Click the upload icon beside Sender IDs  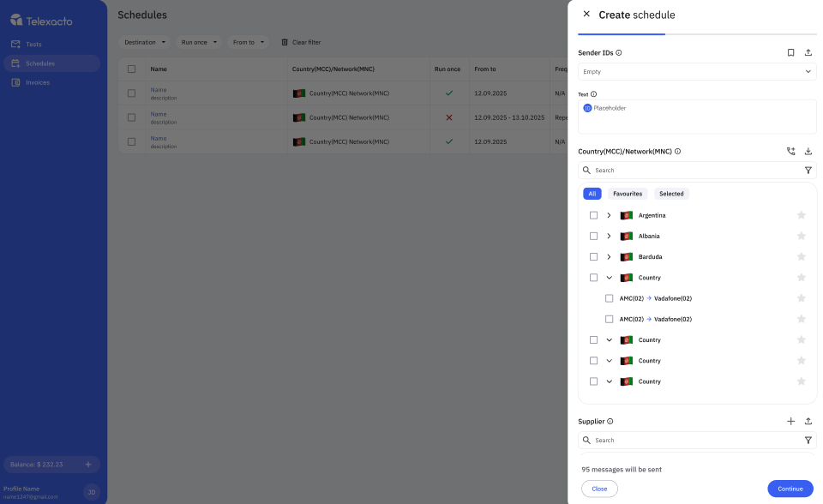(808, 52)
